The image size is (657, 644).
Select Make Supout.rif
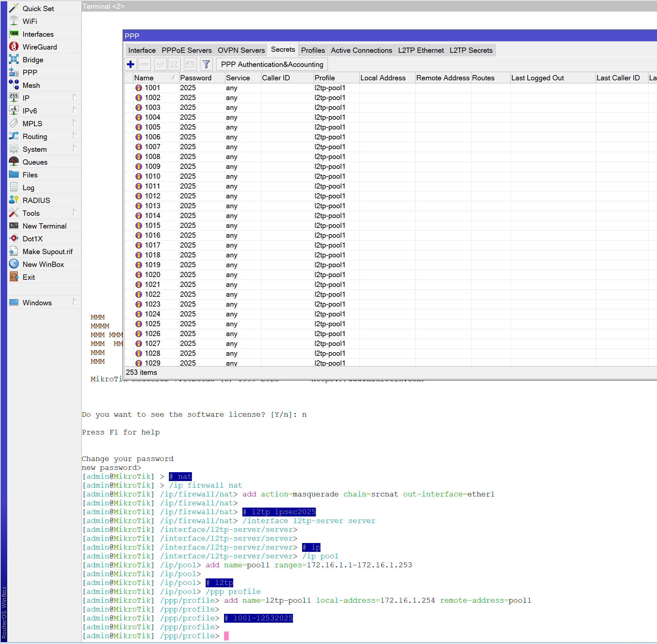pyautogui.click(x=44, y=252)
